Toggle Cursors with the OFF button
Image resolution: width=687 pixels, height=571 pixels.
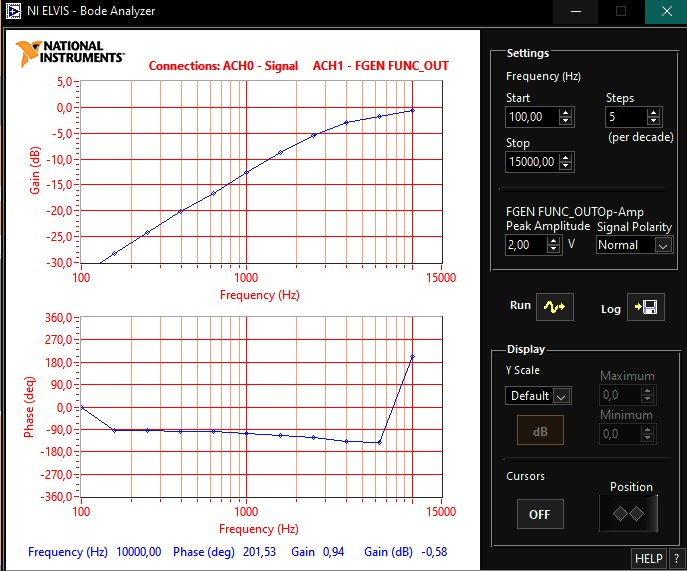pyautogui.click(x=540, y=514)
